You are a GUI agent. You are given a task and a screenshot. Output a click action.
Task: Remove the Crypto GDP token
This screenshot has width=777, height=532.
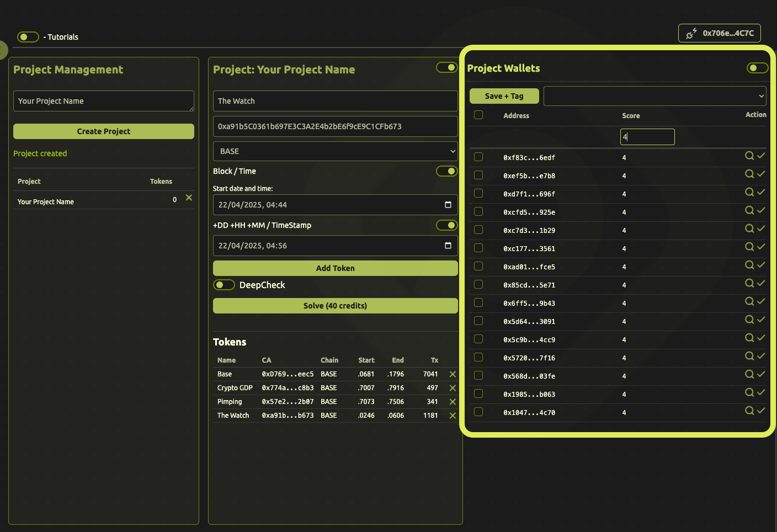(x=453, y=388)
